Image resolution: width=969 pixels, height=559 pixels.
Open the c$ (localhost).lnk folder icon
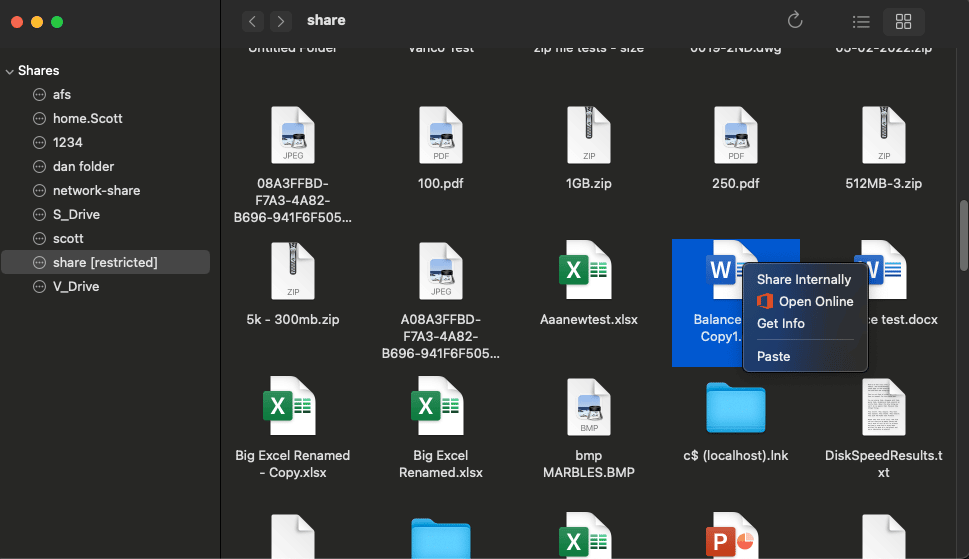pyautogui.click(x=736, y=407)
